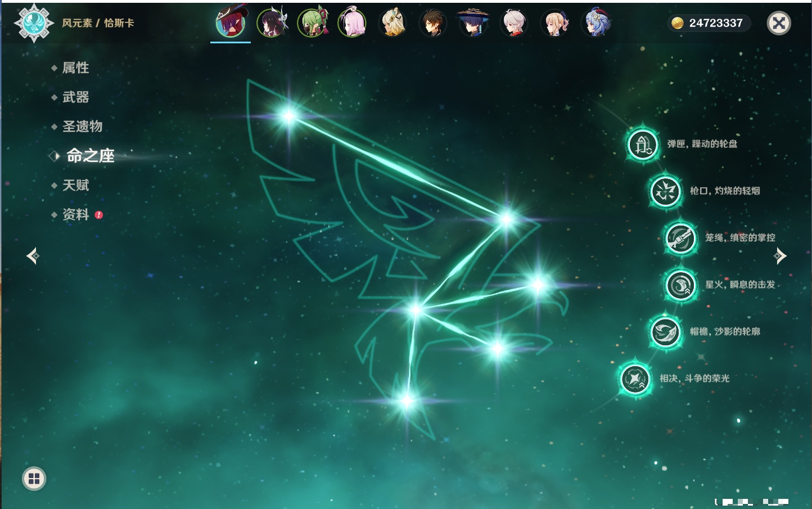
Task: Switch to the brown-haired Zhongli avatar
Action: tap(433, 23)
